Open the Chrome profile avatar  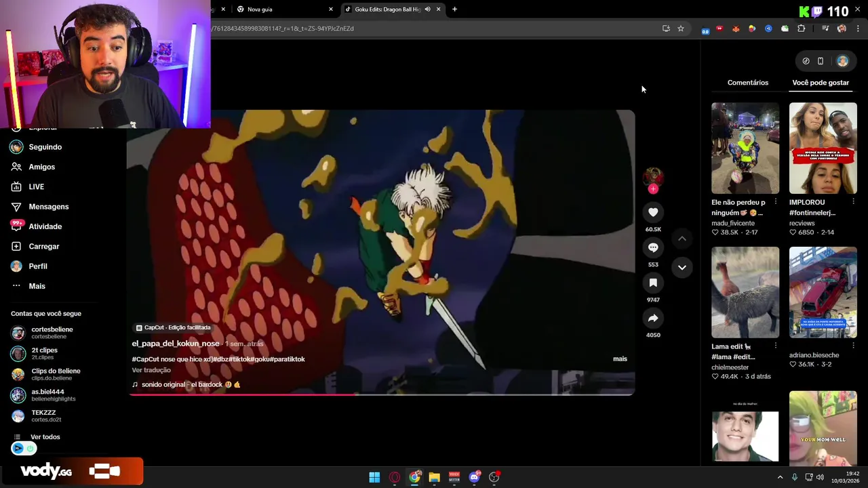[x=842, y=28]
